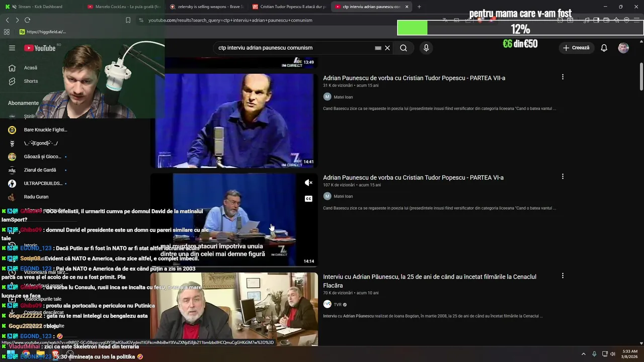Viewport: 644px width, 362px height.
Task: Unmute the PARTEA VI-a inline preview
Action: pyautogui.click(x=308, y=183)
